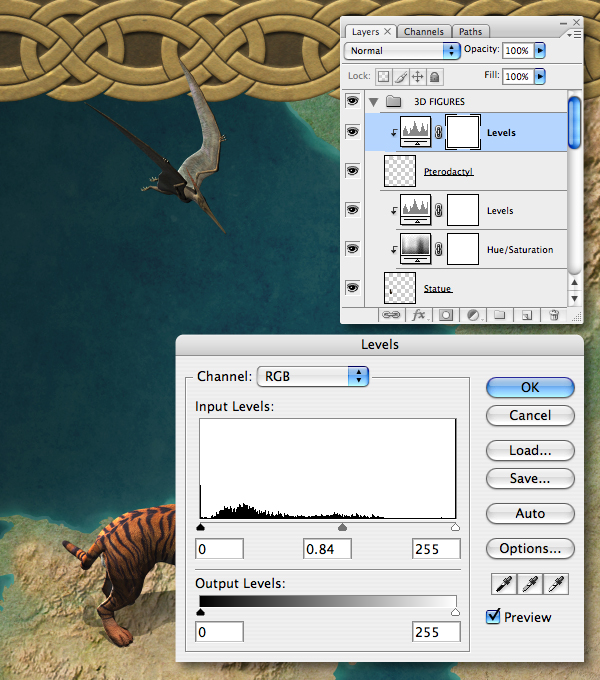Click the Save... button

click(x=530, y=478)
